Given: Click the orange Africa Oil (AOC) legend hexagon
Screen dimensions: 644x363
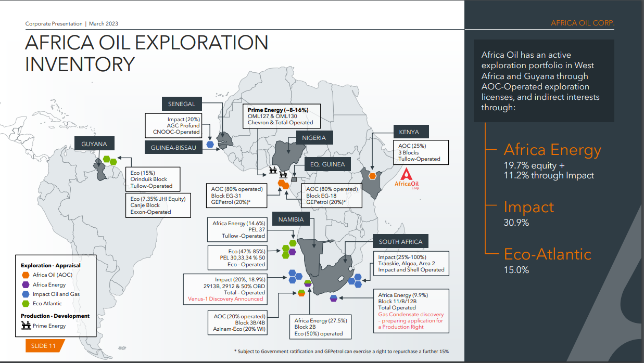Looking at the screenshot, I should click(x=26, y=275).
